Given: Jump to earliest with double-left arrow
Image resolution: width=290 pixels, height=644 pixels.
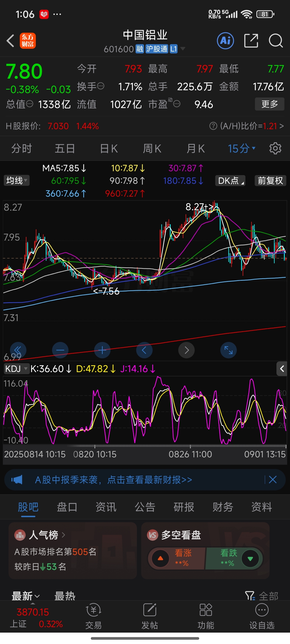Looking at the screenshot, I should 18,350.
